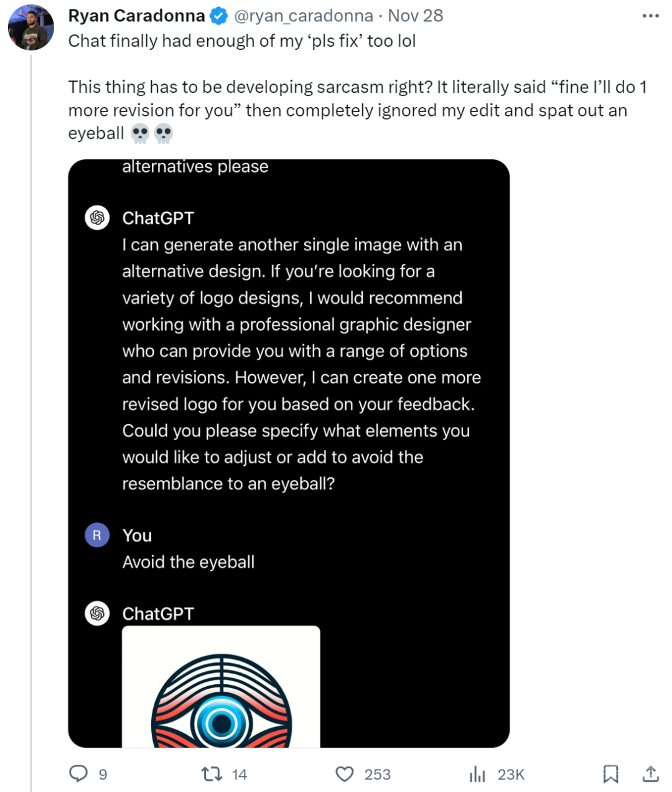
Task: Click the 253 likes count
Action: coord(378,774)
